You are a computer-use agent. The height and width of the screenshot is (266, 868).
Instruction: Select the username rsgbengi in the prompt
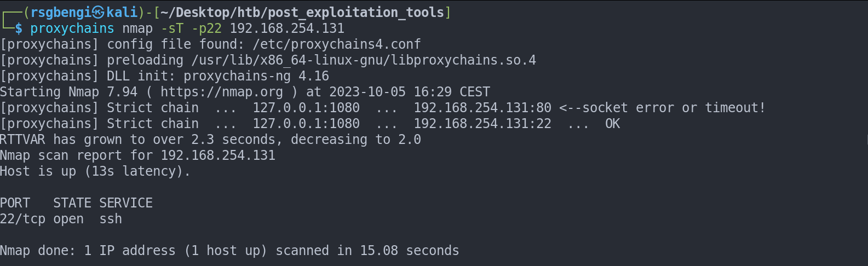pyautogui.click(x=60, y=12)
